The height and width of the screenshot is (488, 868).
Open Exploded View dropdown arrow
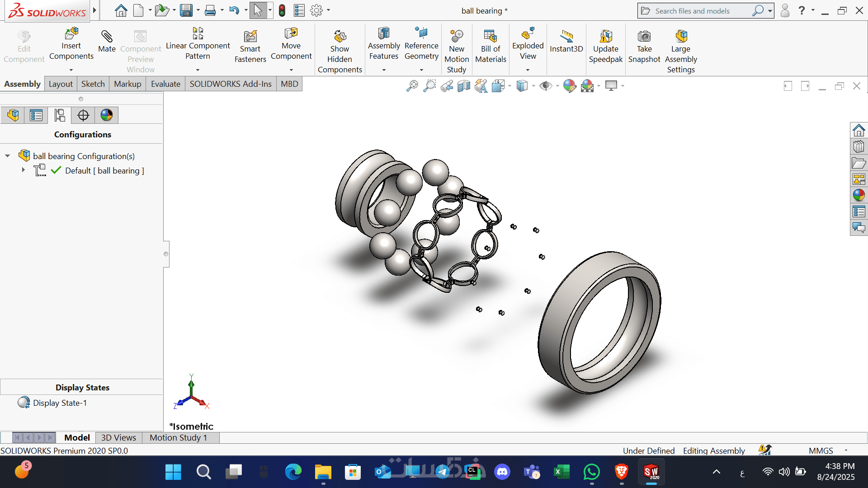[x=528, y=70]
